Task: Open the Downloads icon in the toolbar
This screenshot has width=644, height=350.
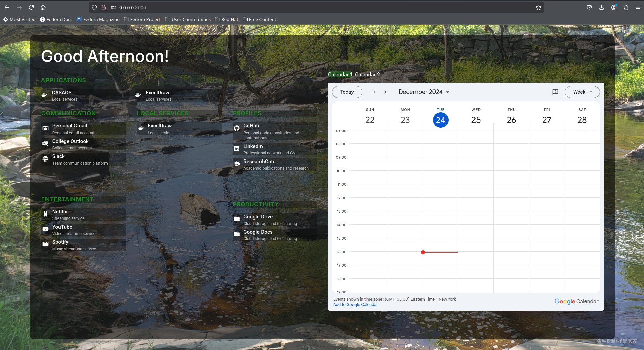Action: tap(602, 7)
